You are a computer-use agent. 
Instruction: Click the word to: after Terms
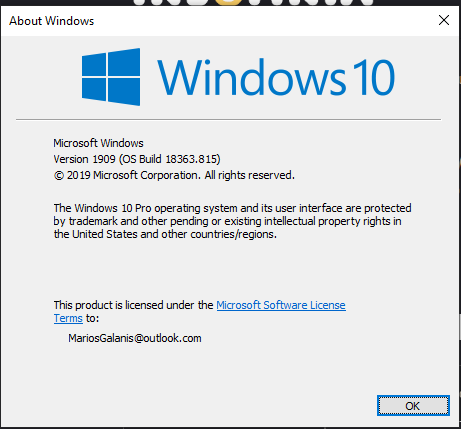pos(92,318)
